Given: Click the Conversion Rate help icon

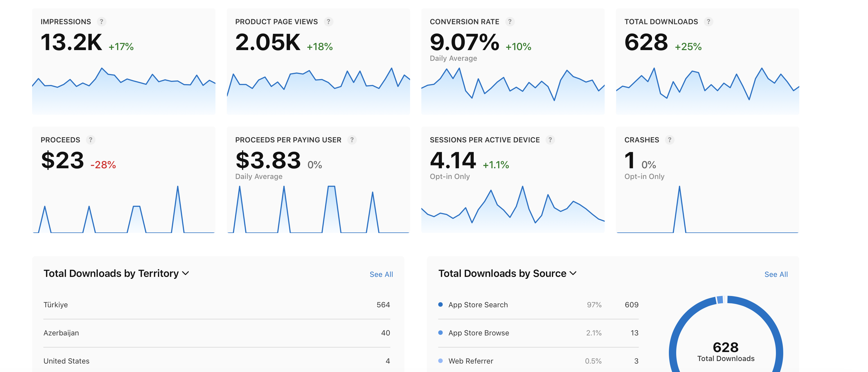Looking at the screenshot, I should pyautogui.click(x=510, y=22).
